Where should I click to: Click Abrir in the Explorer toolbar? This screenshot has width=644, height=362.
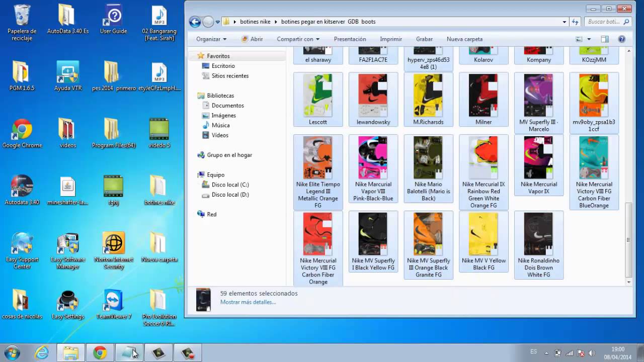[252, 39]
